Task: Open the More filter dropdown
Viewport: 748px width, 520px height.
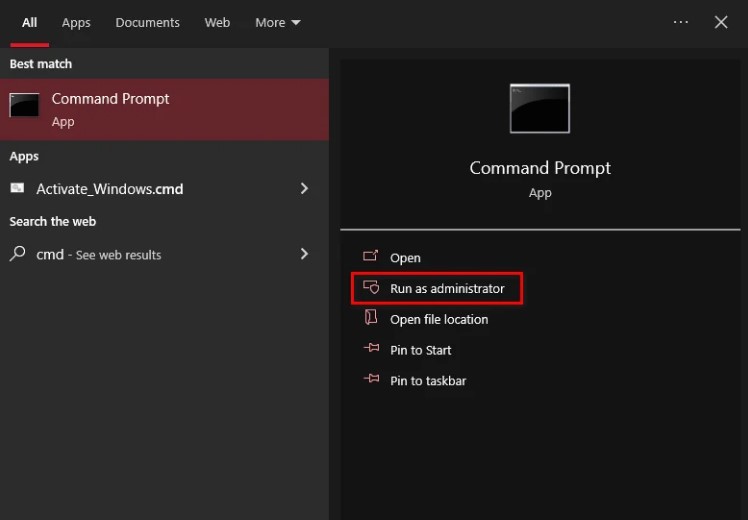Action: (277, 22)
